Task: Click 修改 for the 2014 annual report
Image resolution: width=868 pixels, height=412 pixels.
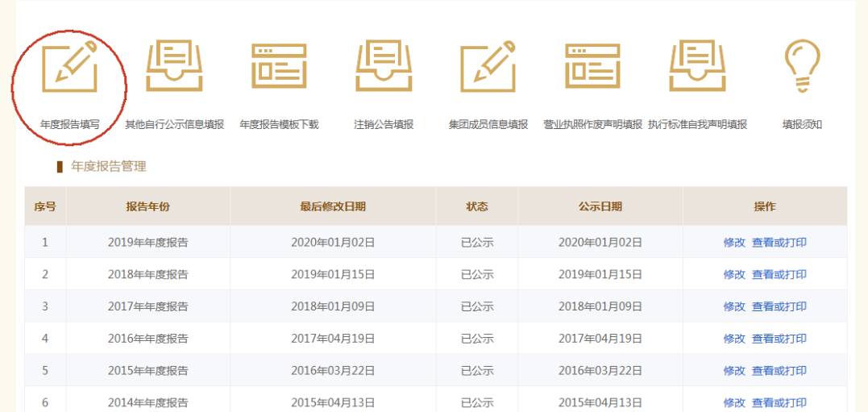Action: click(x=734, y=402)
